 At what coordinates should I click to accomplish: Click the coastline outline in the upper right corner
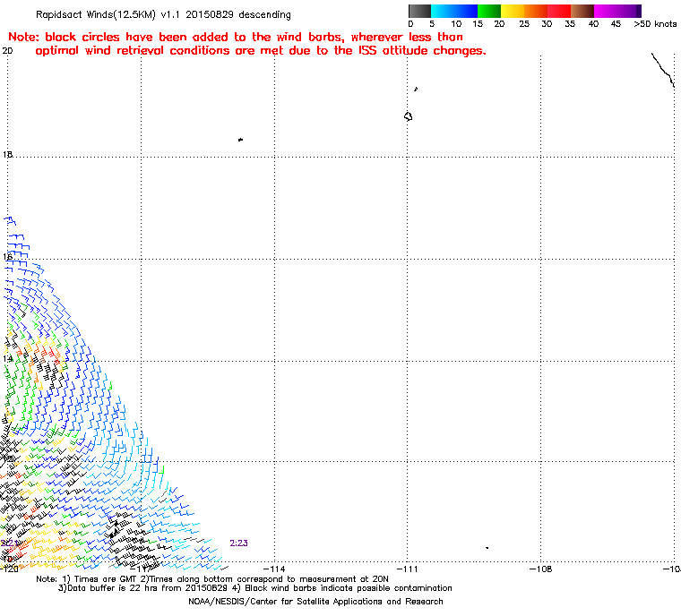663,70
